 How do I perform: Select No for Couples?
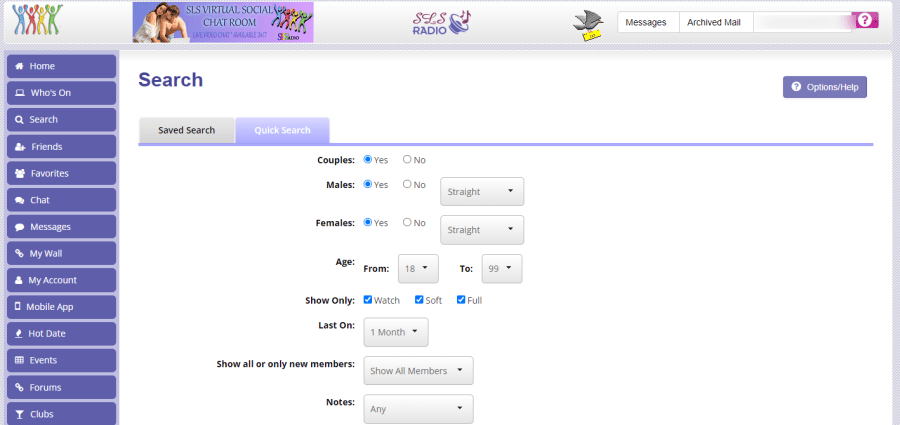click(x=407, y=159)
